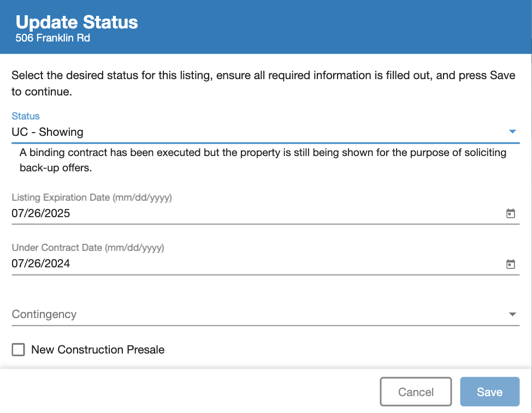Viewport: 532px width, 413px height.
Task: Open the calendar picker for Listing Expiration Date
Action: (511, 213)
